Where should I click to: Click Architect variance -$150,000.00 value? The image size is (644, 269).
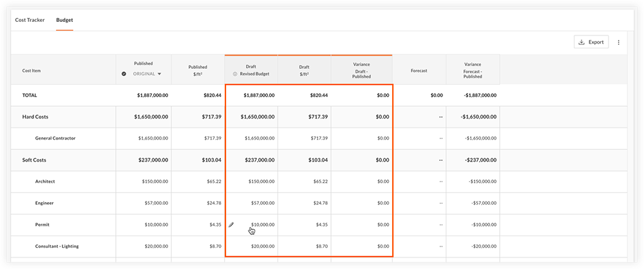click(x=483, y=181)
